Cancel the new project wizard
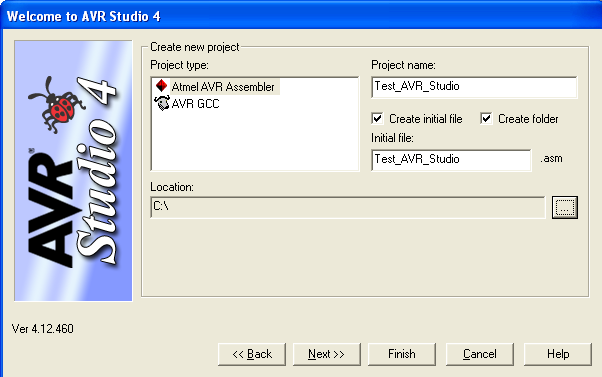 tap(480, 354)
